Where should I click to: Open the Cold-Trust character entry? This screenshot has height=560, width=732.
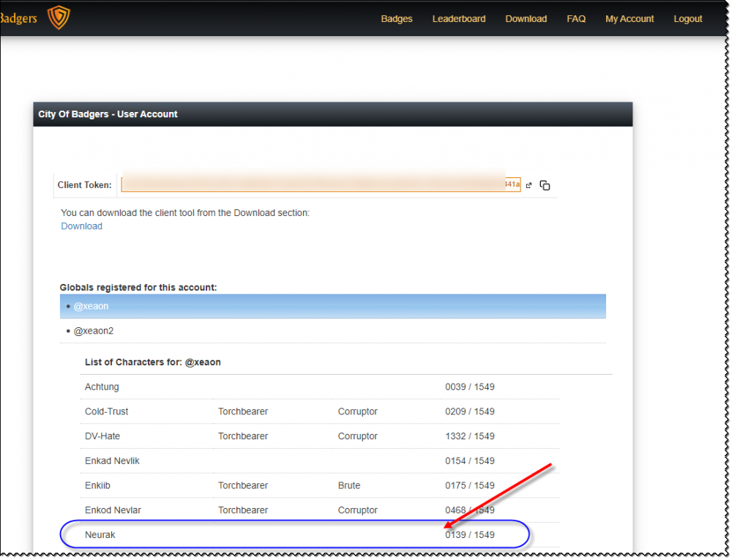[107, 411]
